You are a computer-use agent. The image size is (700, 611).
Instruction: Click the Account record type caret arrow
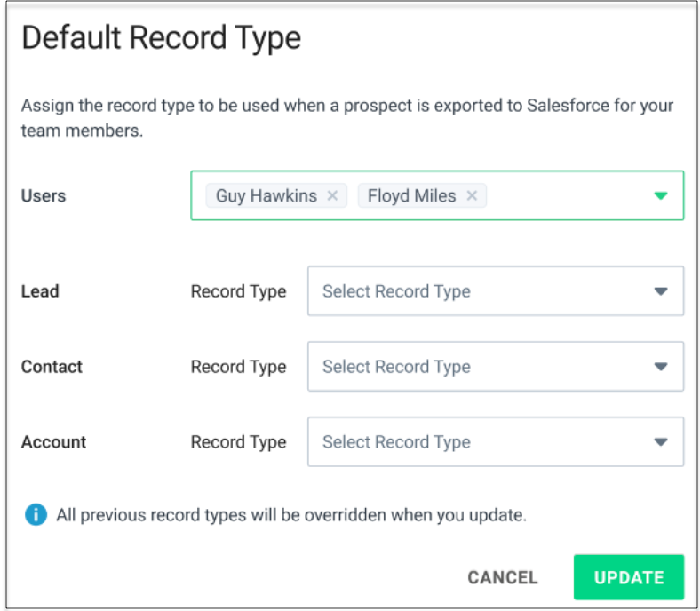coord(660,442)
